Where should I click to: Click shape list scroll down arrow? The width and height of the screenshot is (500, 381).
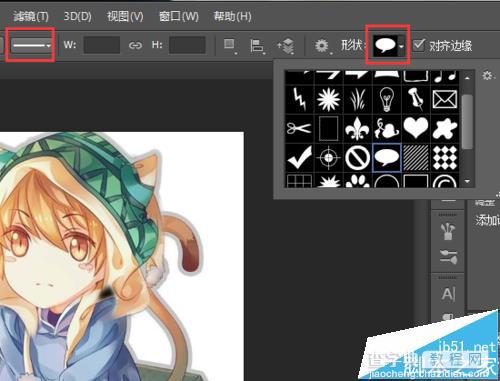467,182
